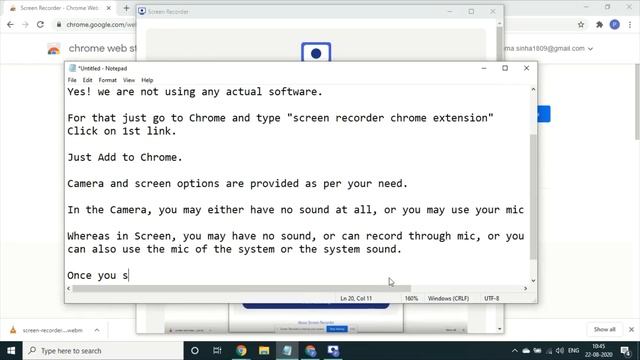Click Notepad horizontal scrollbar right arrow
The width and height of the screenshot is (640, 360).
click(x=525, y=288)
